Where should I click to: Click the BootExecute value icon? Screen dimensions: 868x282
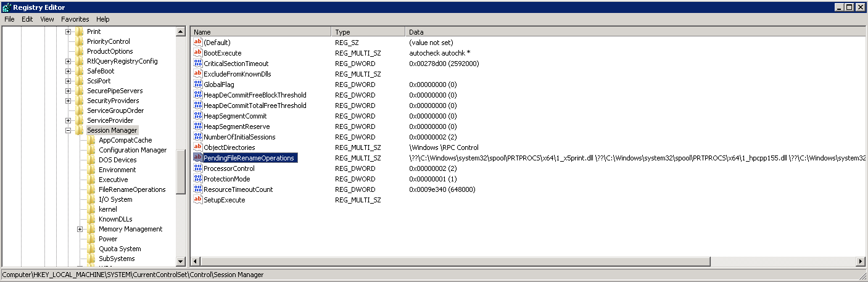[x=198, y=53]
